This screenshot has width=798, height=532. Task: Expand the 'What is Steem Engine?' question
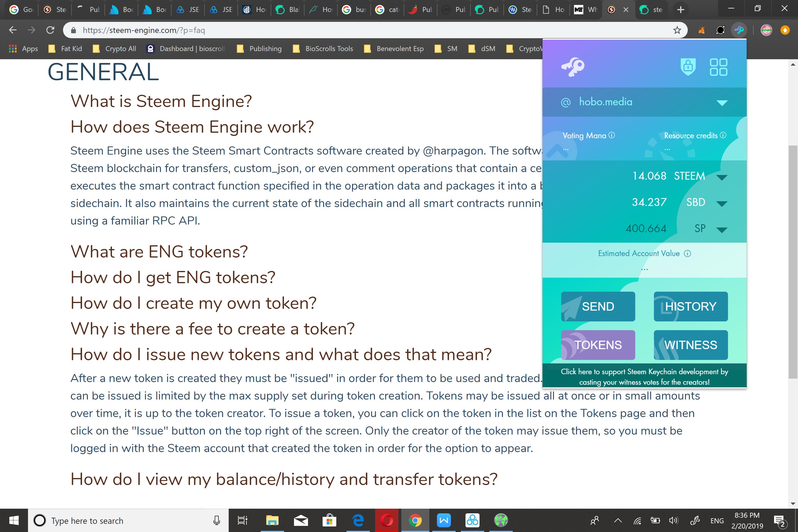(161, 101)
